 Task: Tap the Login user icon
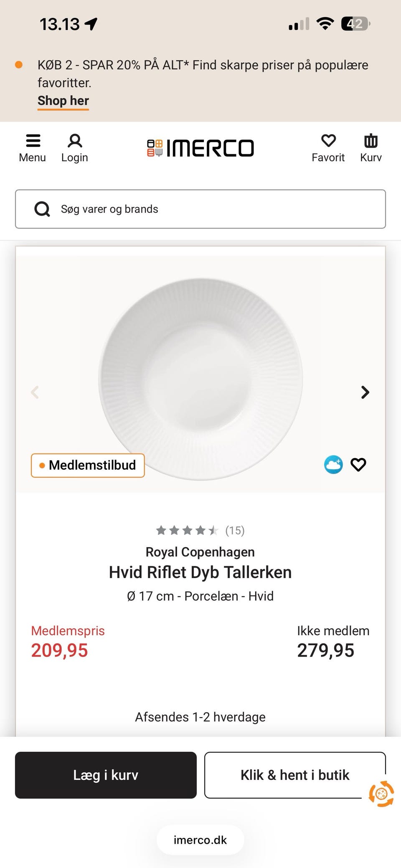[75, 141]
